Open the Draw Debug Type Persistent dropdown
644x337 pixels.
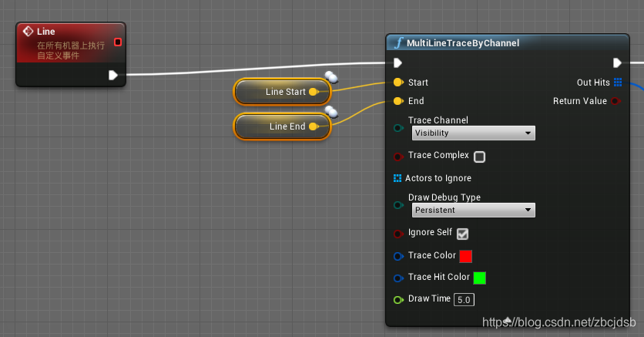pyautogui.click(x=474, y=210)
